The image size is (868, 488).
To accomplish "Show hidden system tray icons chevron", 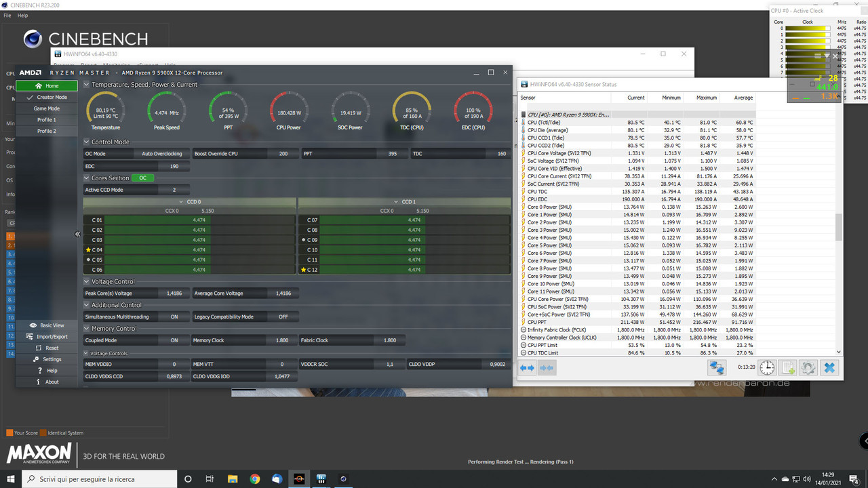I will [x=774, y=479].
